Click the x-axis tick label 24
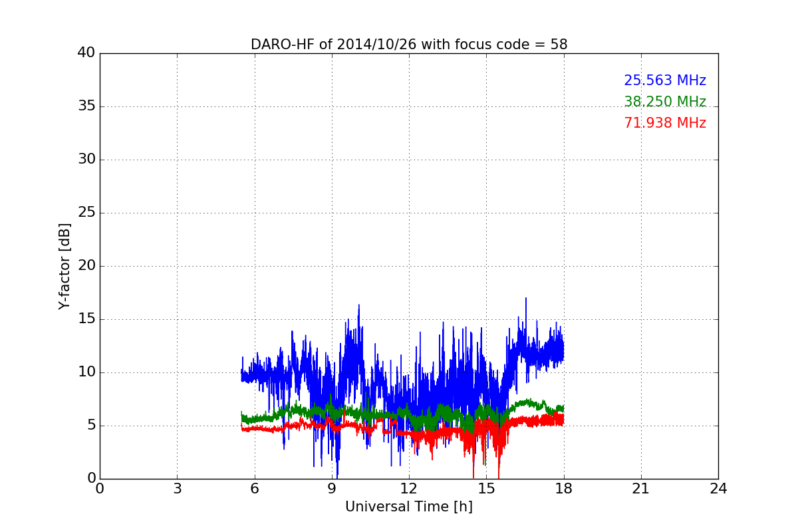The image size is (798, 532). (x=718, y=489)
